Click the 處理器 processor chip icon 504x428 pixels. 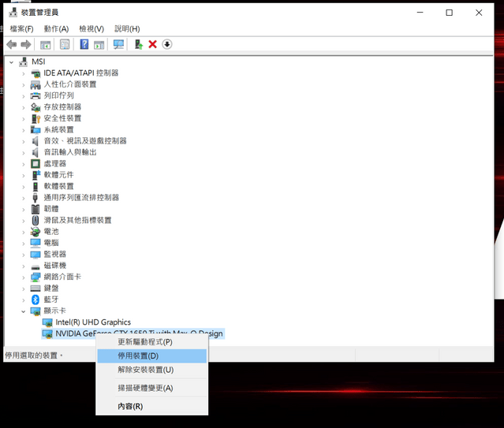[x=35, y=163]
